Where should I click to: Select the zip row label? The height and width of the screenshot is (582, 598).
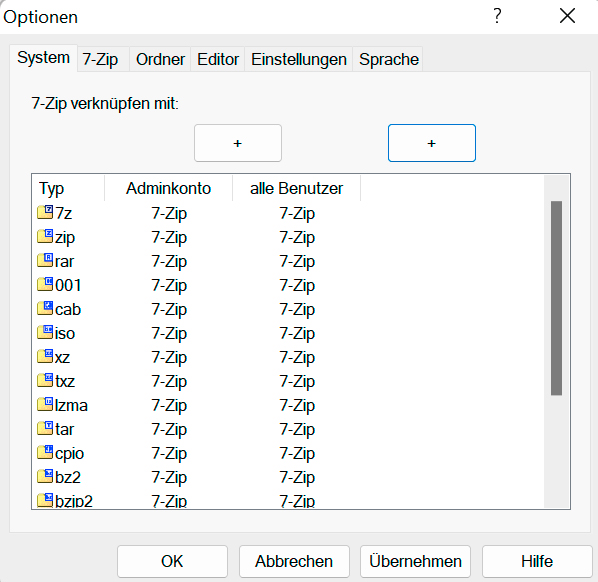[x=65, y=238]
